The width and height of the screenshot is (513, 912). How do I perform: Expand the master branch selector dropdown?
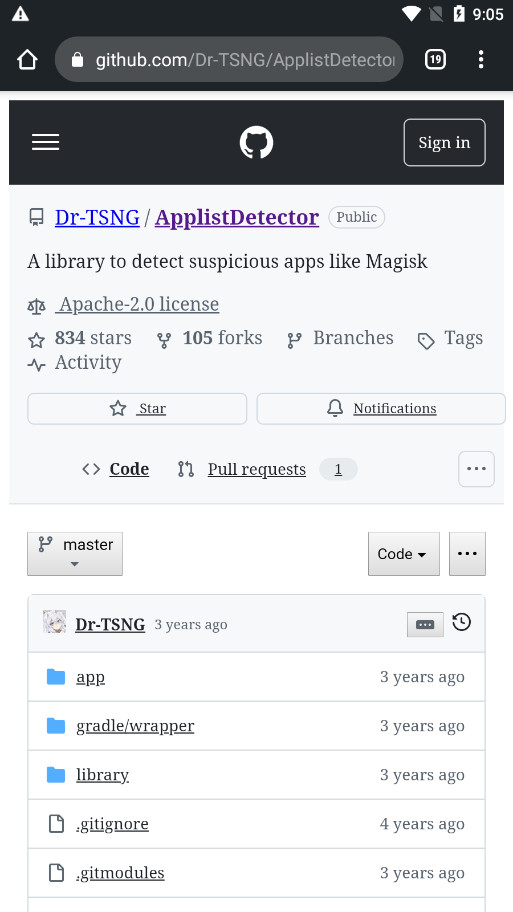75,554
